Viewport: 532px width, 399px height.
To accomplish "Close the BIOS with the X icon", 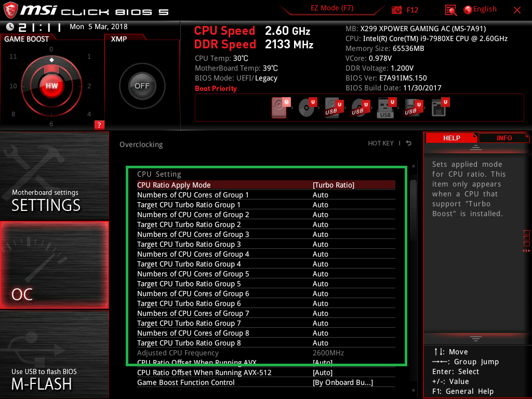I will pos(517,10).
